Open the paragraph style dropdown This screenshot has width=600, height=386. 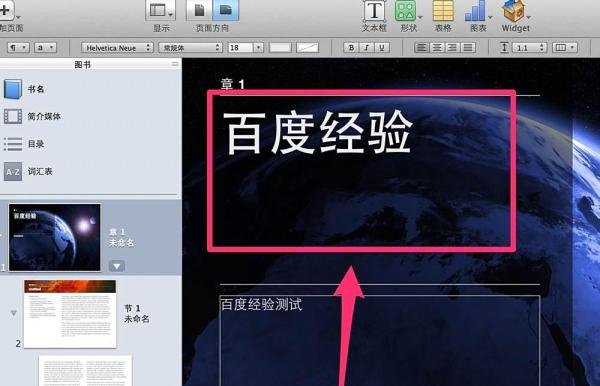(x=18, y=47)
